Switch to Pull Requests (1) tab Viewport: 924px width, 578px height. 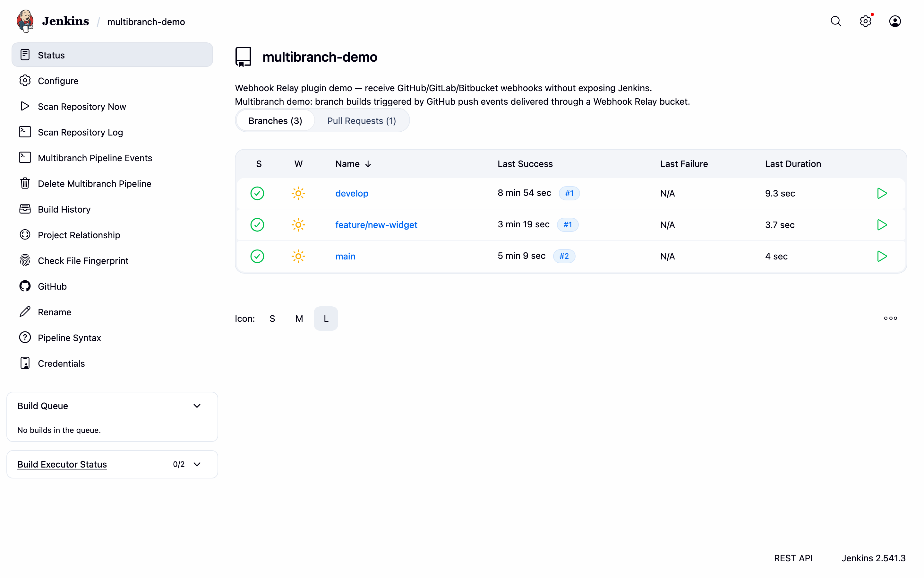click(x=362, y=121)
